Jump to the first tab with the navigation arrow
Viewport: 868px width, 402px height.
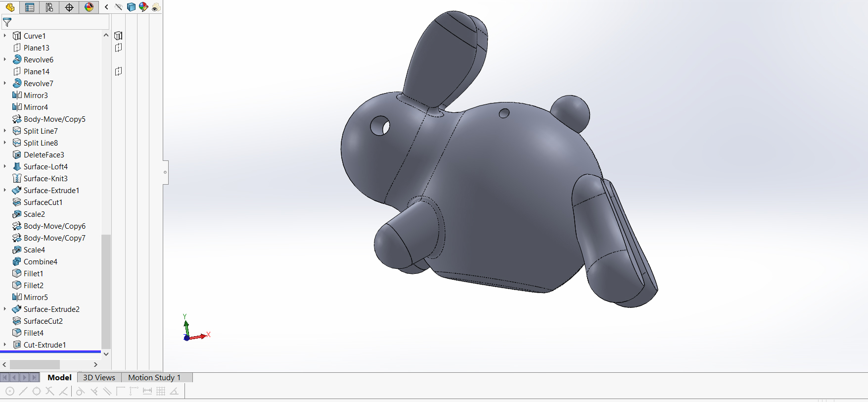[x=5, y=377]
